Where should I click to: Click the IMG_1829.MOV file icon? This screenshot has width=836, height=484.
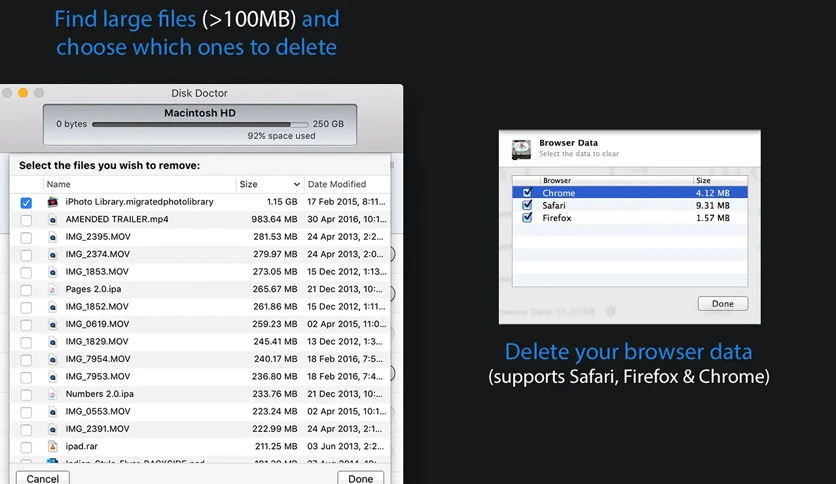52,342
